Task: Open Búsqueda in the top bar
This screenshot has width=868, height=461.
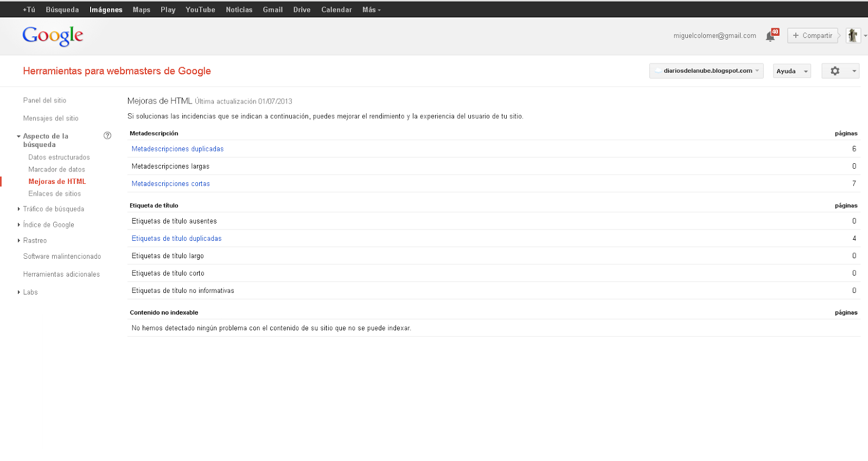Action: tap(62, 10)
